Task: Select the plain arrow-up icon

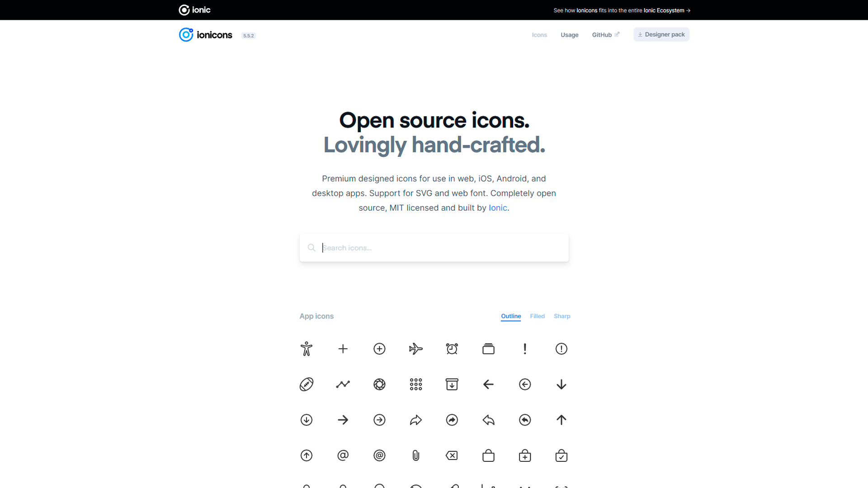Action: point(561,420)
